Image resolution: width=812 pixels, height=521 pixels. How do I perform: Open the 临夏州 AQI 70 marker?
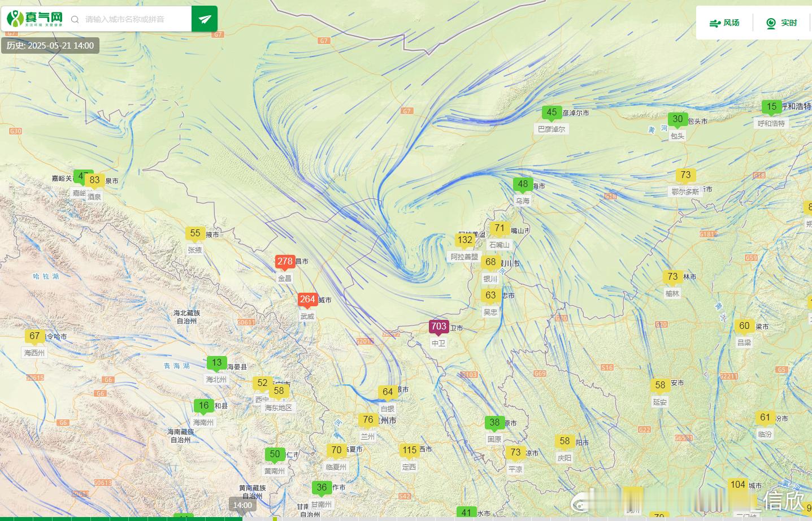(336, 450)
